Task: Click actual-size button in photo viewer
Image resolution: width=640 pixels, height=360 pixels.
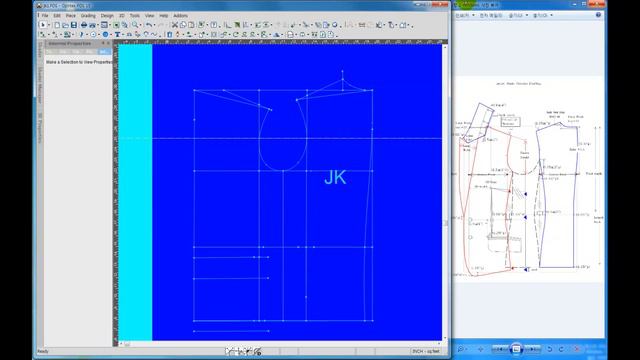Action: pyautogui.click(x=480, y=349)
